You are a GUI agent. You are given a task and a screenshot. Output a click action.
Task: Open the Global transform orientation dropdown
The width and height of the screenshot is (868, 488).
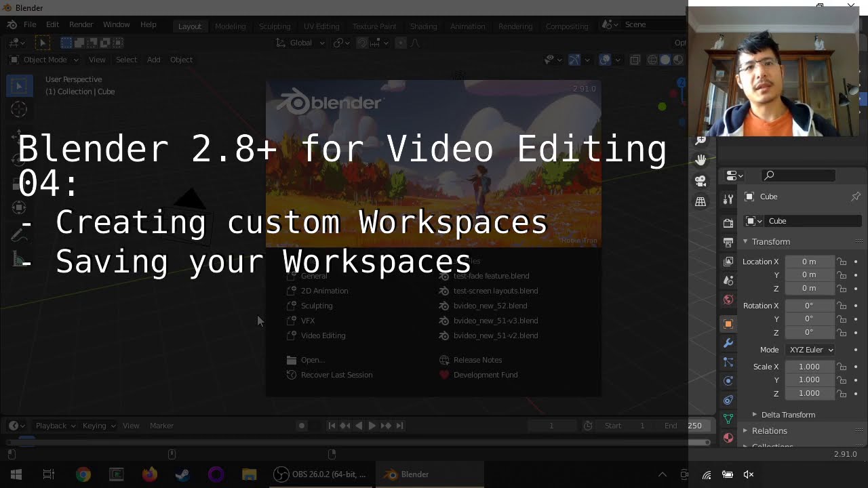[x=301, y=43]
